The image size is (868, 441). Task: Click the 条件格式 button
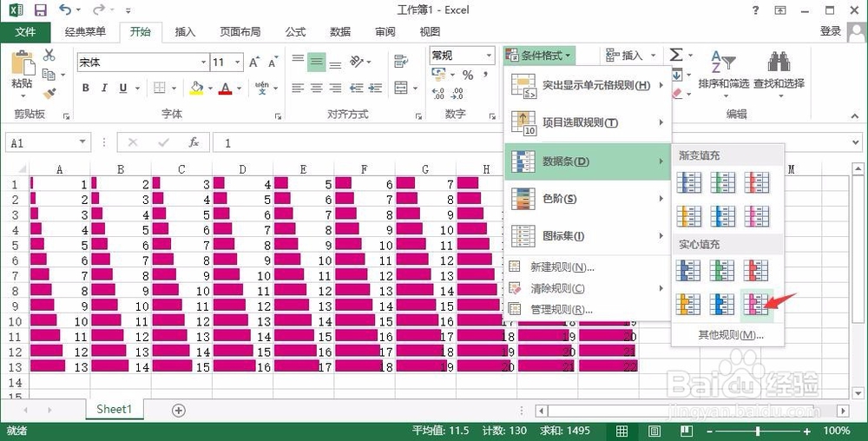[x=540, y=56]
